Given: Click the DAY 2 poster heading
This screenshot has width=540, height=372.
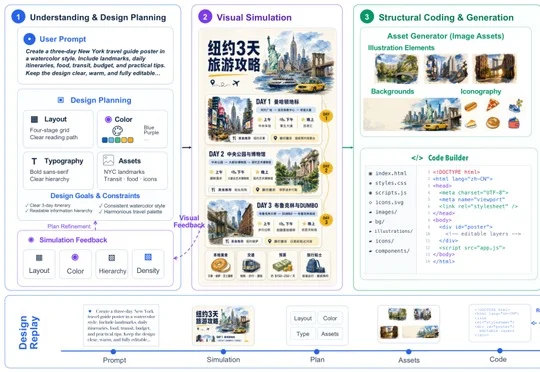Looking at the screenshot, I should point(237,154).
